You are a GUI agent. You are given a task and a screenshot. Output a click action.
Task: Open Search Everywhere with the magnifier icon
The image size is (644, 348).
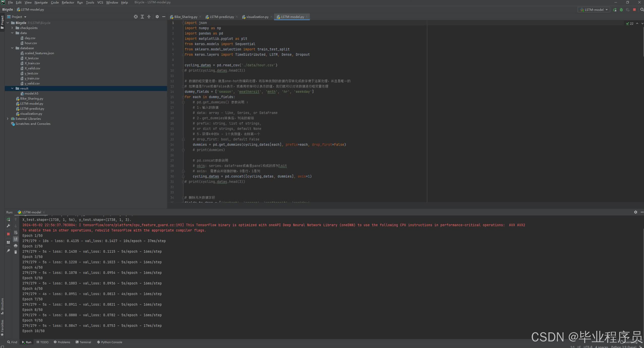642,10
